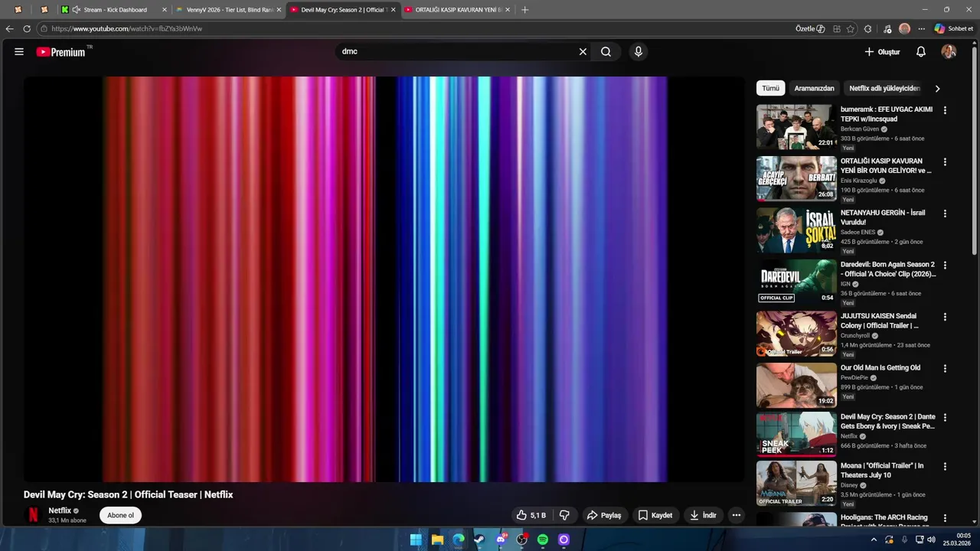The image size is (980, 551).
Task: Open browser extensions puzzle icon
Action: 867,28
